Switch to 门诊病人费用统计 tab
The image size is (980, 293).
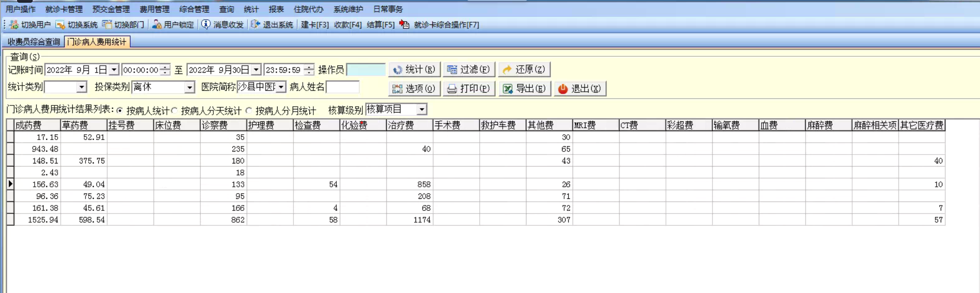click(97, 42)
